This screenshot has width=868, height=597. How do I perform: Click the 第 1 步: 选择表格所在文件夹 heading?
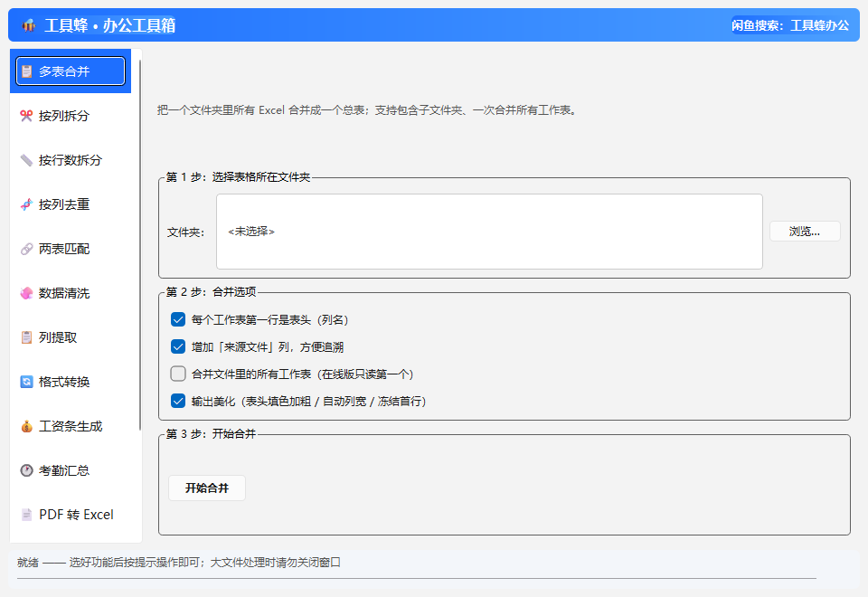pos(238,177)
